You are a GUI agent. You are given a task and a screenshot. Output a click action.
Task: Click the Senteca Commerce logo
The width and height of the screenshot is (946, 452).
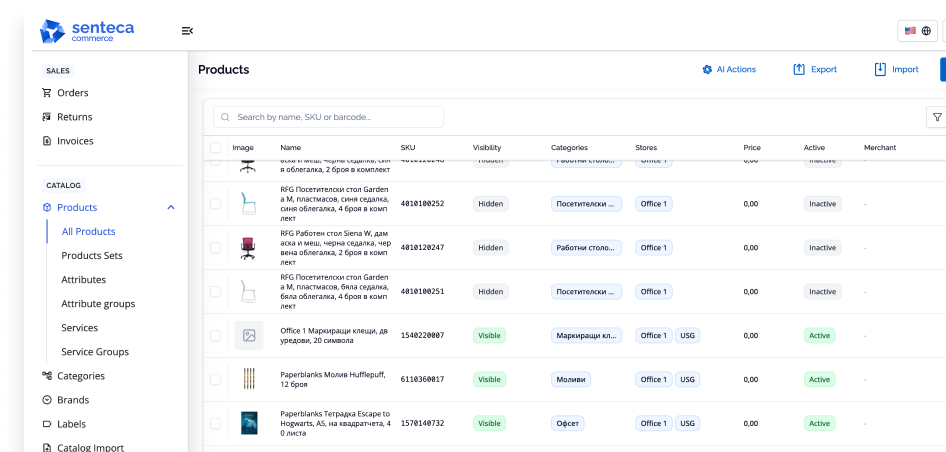(87, 32)
